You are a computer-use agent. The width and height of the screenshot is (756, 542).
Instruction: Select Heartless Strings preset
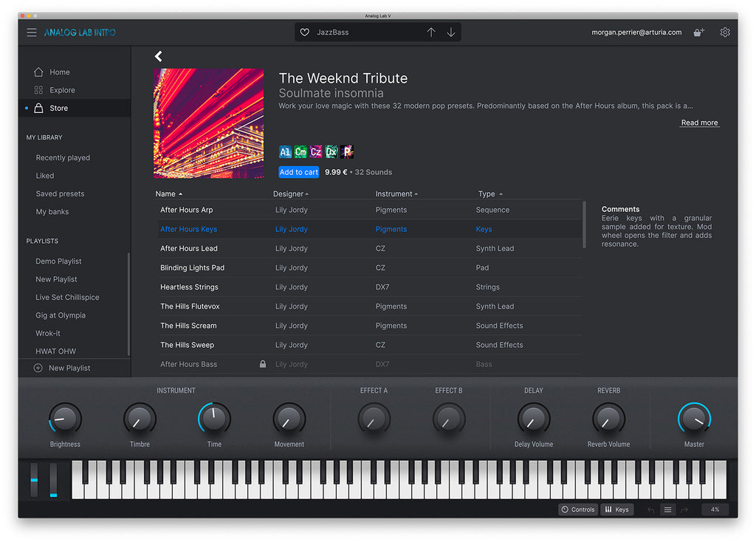371,287
